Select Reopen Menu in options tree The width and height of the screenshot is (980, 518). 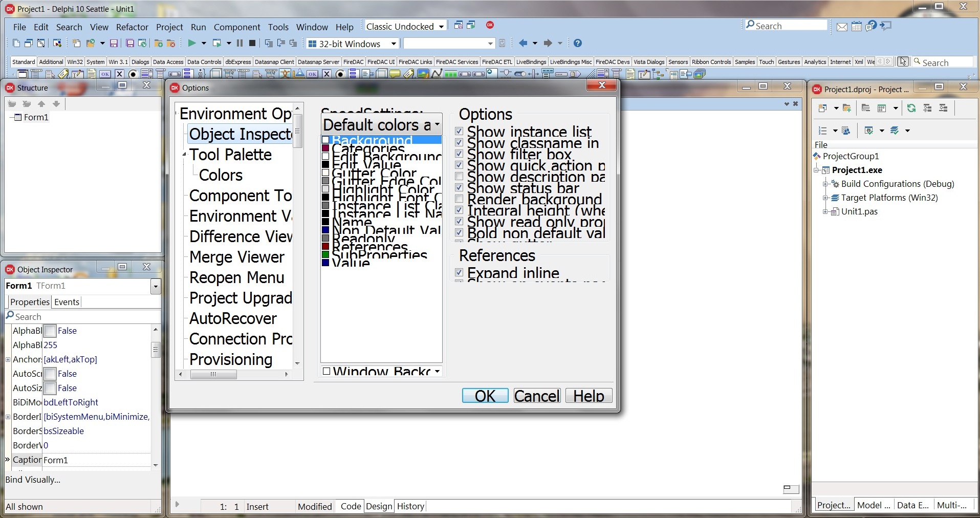236,277
